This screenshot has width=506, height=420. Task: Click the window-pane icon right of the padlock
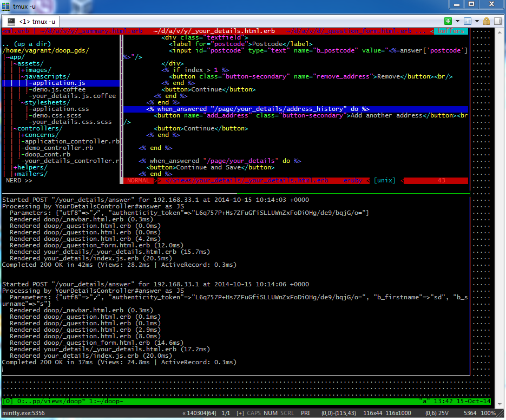[x=498, y=21]
